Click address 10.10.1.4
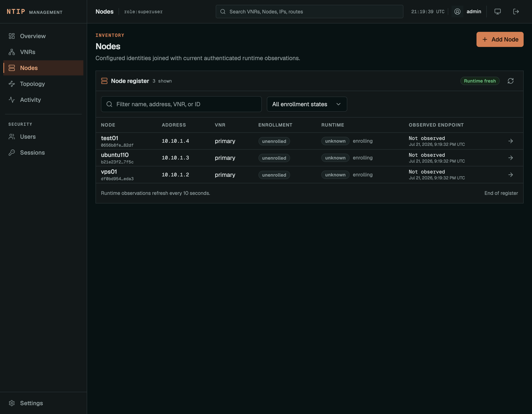 pos(175,141)
